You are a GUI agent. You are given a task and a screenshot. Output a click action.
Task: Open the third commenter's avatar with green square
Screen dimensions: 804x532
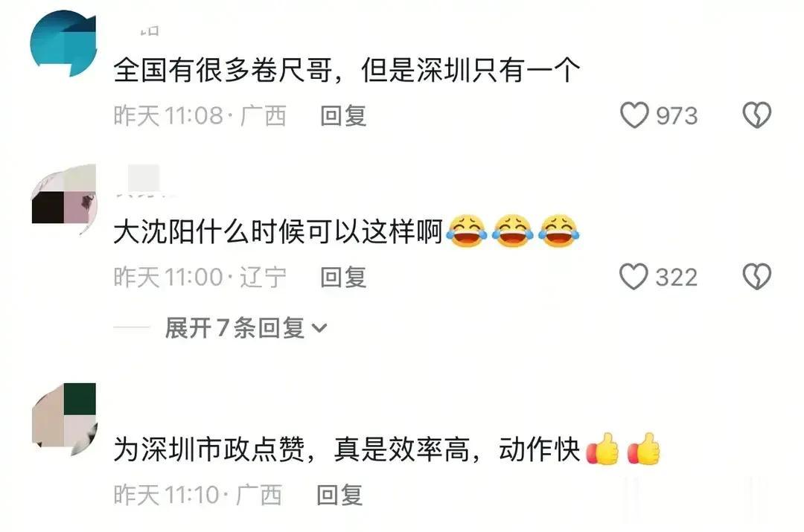pos(63,419)
